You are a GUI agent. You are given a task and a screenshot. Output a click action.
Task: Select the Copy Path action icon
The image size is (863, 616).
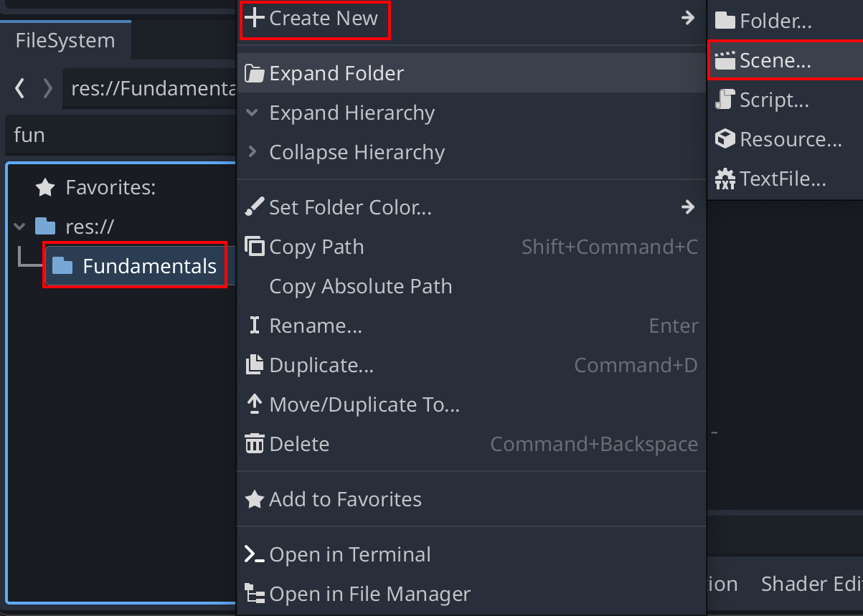(x=255, y=247)
